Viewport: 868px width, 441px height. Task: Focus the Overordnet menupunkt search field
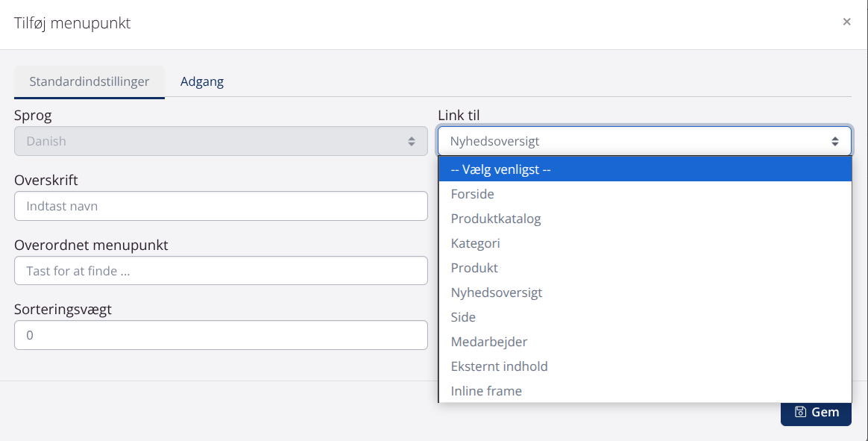221,271
